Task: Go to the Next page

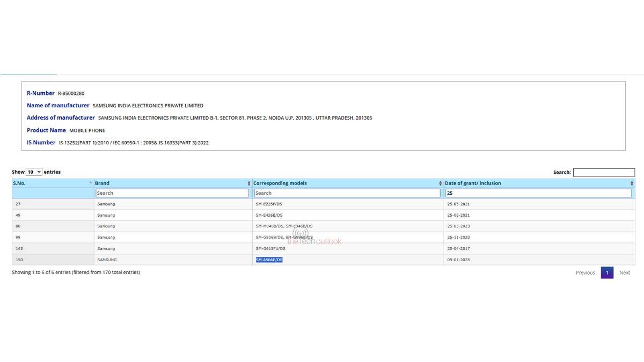Action: 625,272
